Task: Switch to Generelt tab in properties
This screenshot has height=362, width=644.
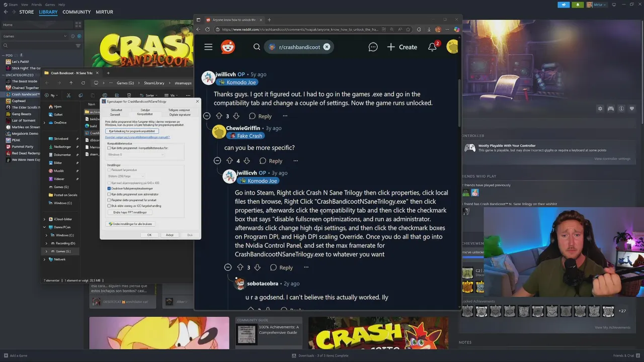Action: pyautogui.click(x=115, y=114)
